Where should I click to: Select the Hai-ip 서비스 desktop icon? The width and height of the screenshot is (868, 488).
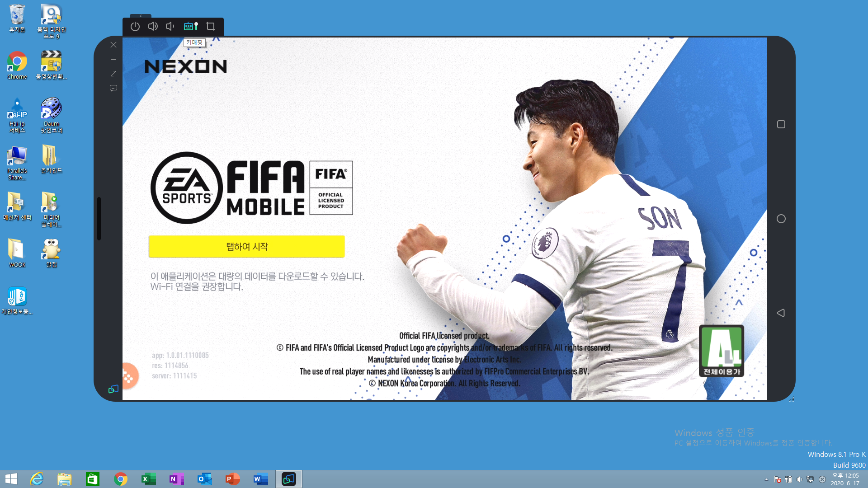pyautogui.click(x=17, y=116)
